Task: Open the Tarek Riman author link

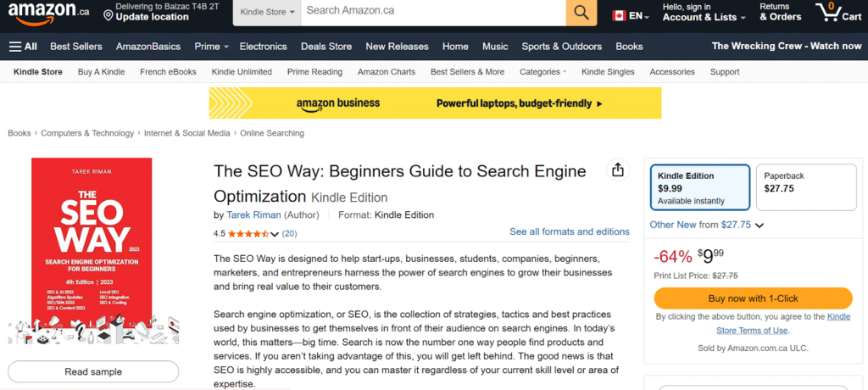Action: click(253, 215)
